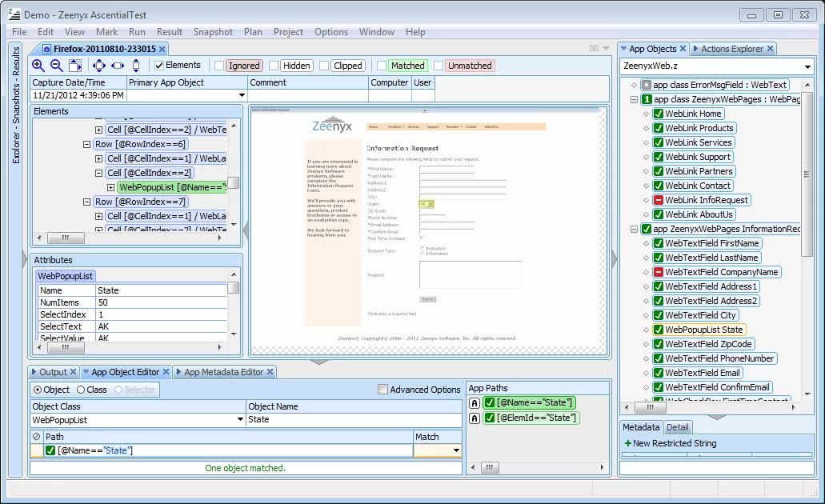Click the fit-width horizontal arrows icon

pos(118,66)
